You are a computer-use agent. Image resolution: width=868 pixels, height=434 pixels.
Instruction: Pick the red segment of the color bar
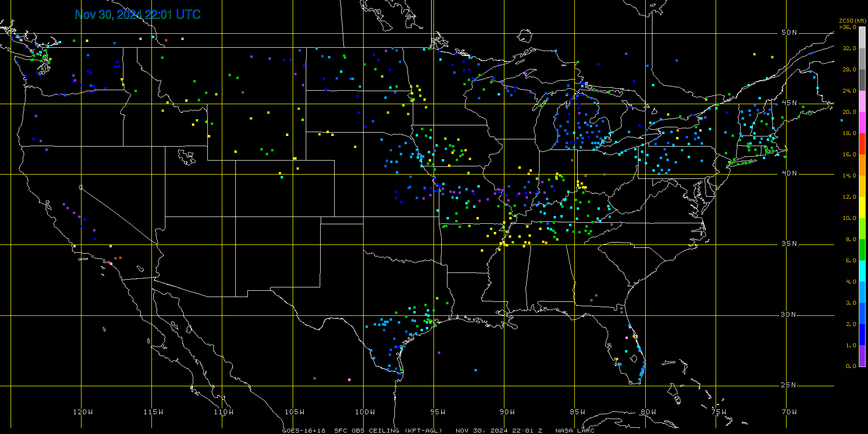click(862, 144)
